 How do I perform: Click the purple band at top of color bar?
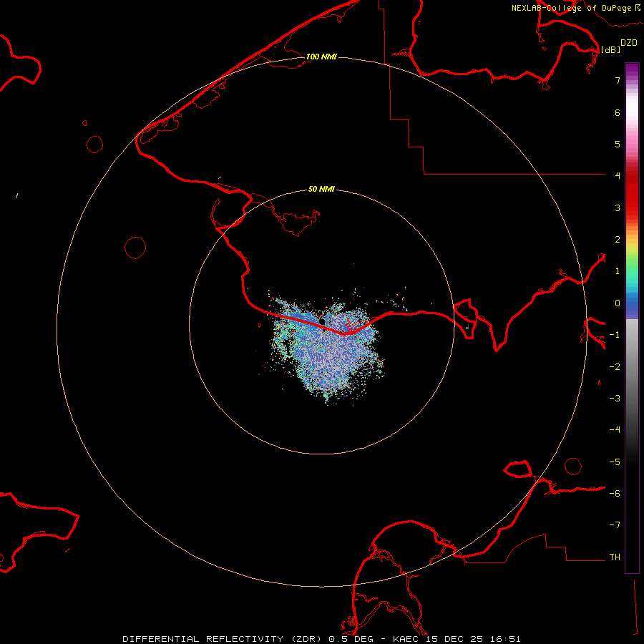coord(632,71)
